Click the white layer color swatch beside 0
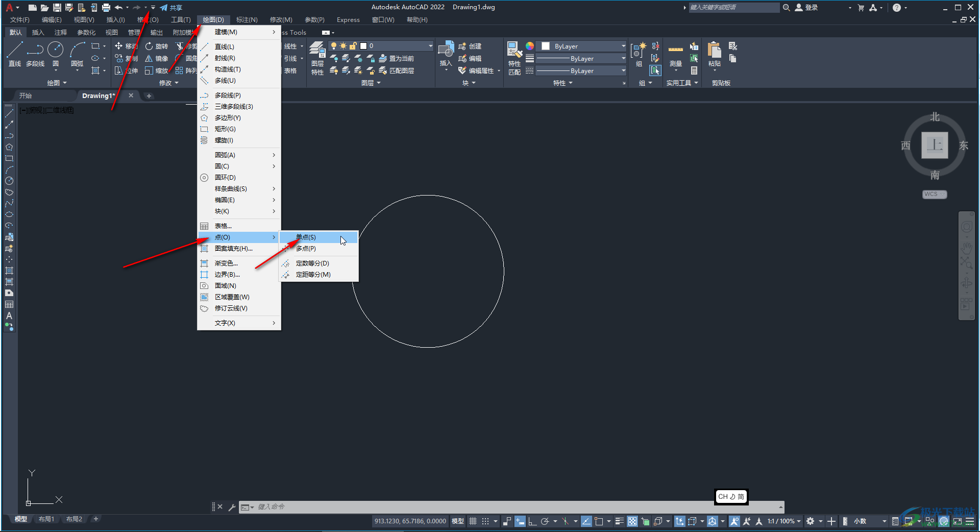Image resolution: width=980 pixels, height=532 pixels. (363, 46)
